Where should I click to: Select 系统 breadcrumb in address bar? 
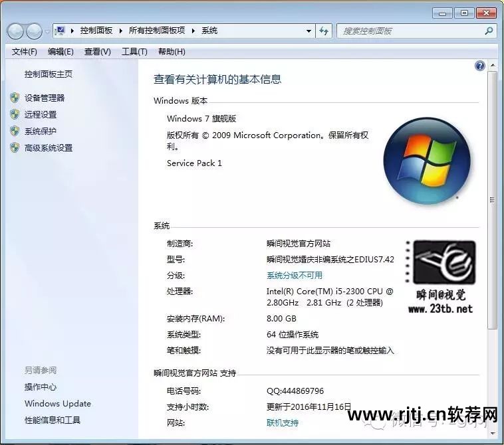click(x=209, y=31)
